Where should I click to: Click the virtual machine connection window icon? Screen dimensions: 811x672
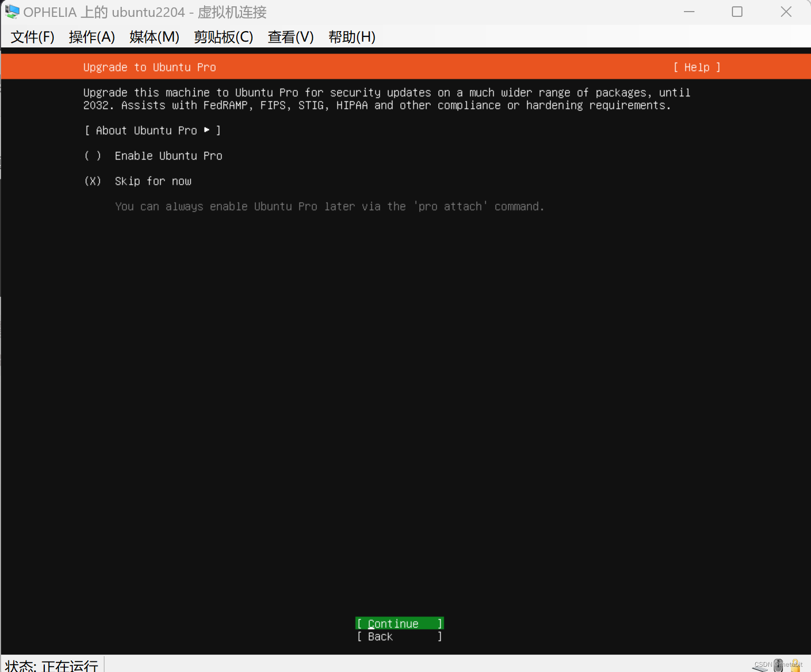click(x=12, y=12)
